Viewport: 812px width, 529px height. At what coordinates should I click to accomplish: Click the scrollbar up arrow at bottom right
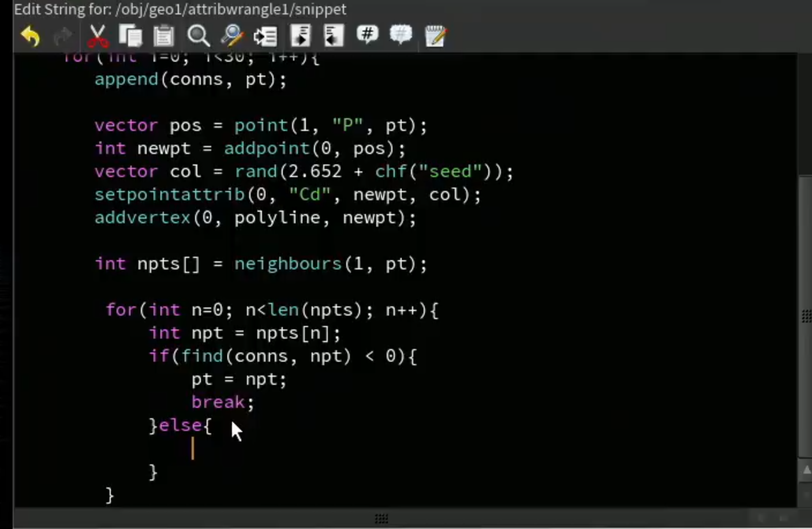coord(806,471)
